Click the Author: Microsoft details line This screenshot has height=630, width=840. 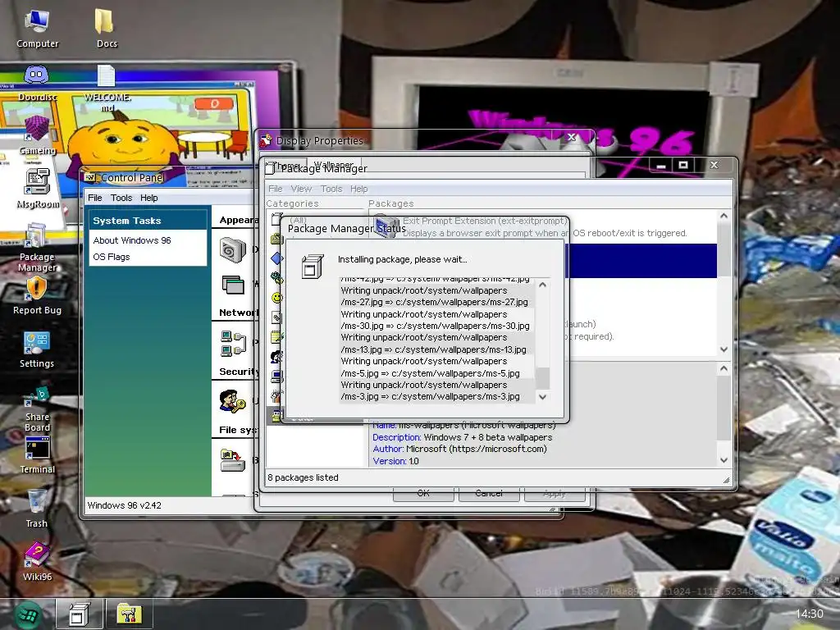click(459, 449)
